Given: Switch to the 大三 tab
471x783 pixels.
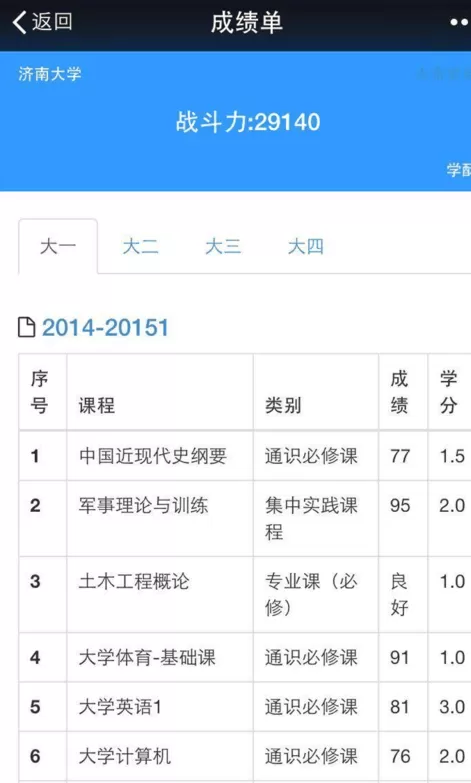Looking at the screenshot, I should (x=223, y=246).
